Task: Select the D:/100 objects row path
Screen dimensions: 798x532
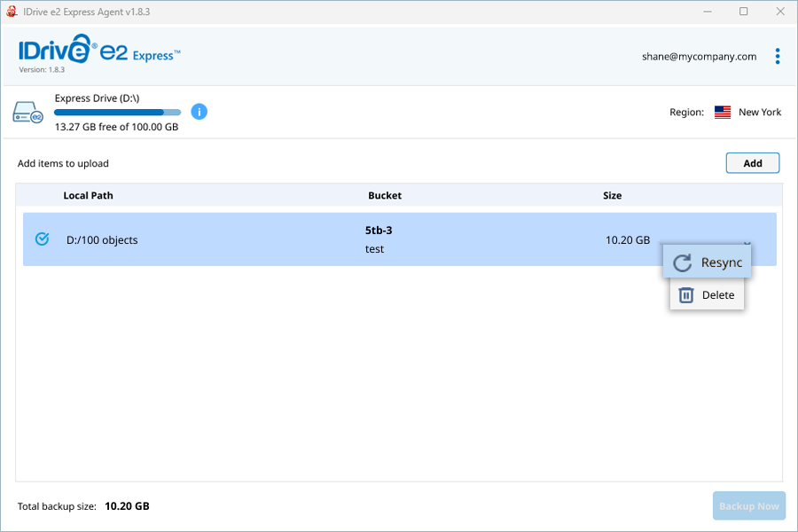Action: coord(102,239)
